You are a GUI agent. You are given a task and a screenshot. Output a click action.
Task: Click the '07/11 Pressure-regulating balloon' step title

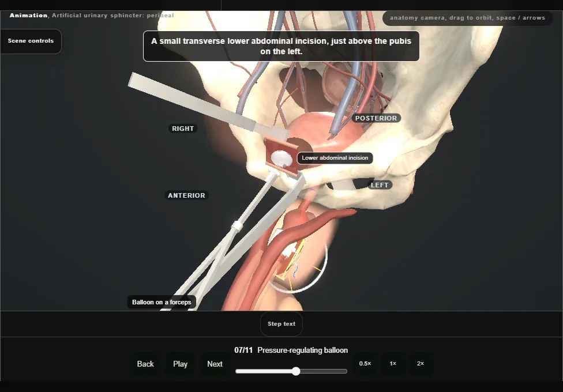coord(291,350)
